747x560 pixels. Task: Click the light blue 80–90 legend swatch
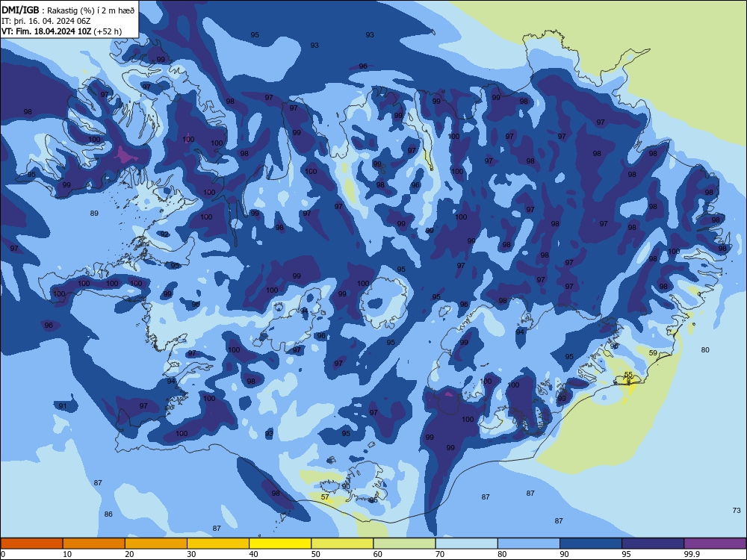[x=529, y=544]
